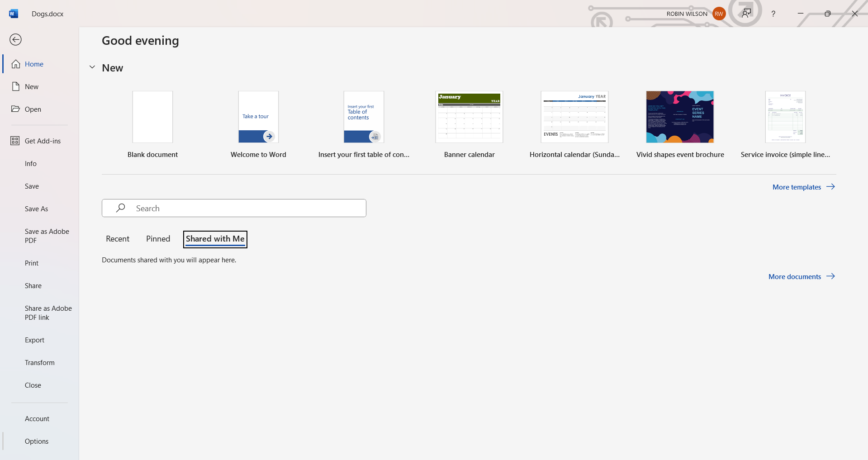Image resolution: width=868 pixels, height=460 pixels.
Task: Create a Blank document from its thumbnail
Action: tap(152, 117)
